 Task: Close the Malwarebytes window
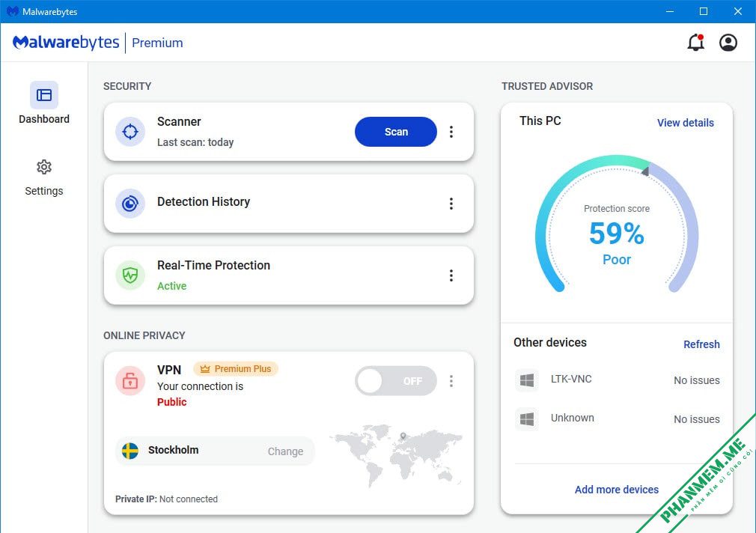click(x=738, y=11)
